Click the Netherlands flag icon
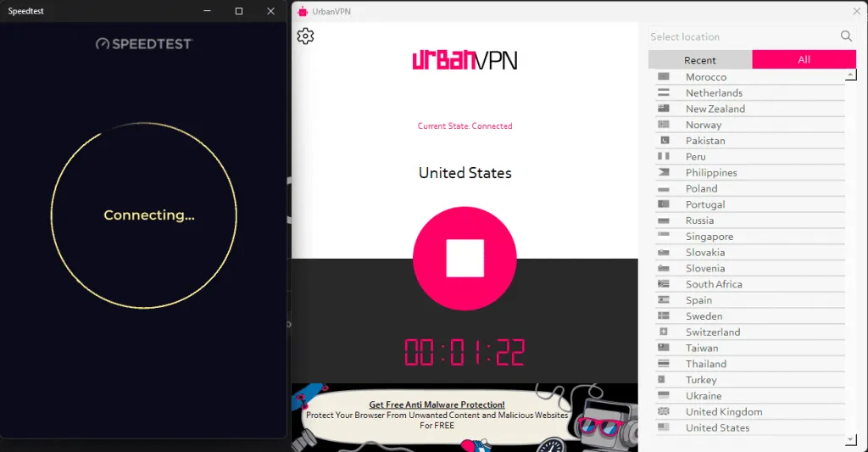868x452 pixels. pos(663,92)
